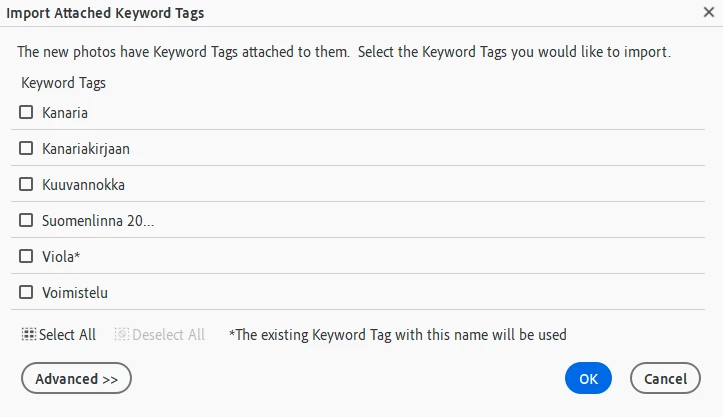This screenshot has height=417, width=723.
Task: Enable the Kanariakirjaan checkbox
Action: tap(27, 148)
